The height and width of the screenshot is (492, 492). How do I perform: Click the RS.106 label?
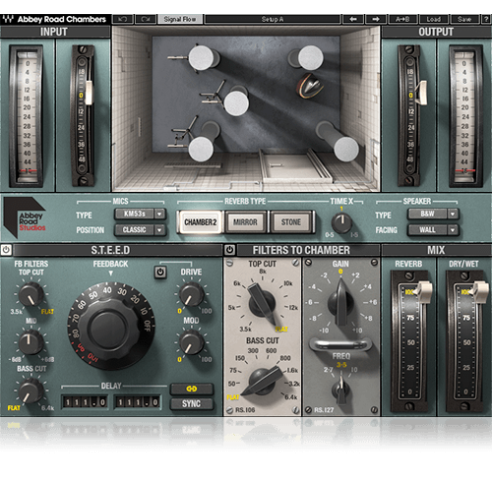point(245,410)
